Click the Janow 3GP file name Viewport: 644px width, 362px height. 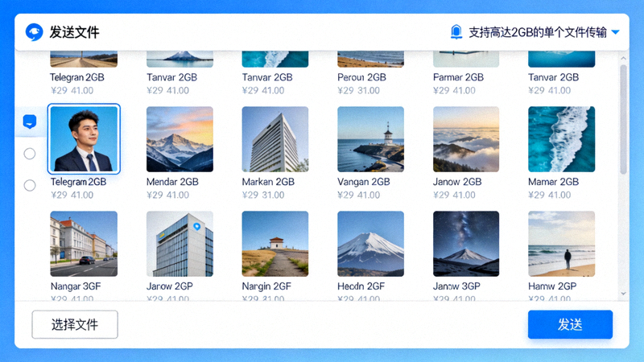pyautogui.click(x=456, y=286)
